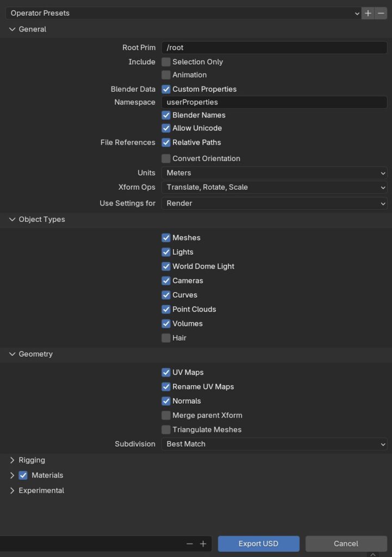Image resolution: width=392 pixels, height=557 pixels.
Task: Open the Units dropdown set to Meters
Action: (274, 173)
